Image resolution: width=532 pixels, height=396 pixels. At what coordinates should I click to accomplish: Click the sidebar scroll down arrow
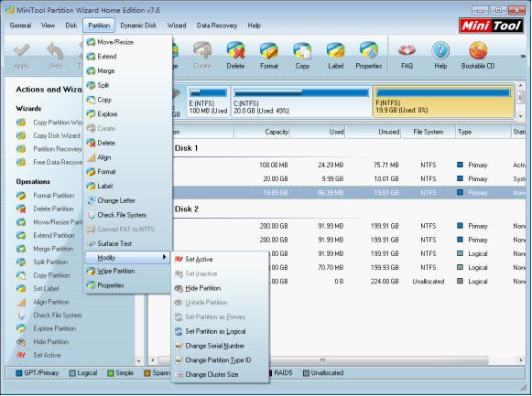click(x=138, y=361)
